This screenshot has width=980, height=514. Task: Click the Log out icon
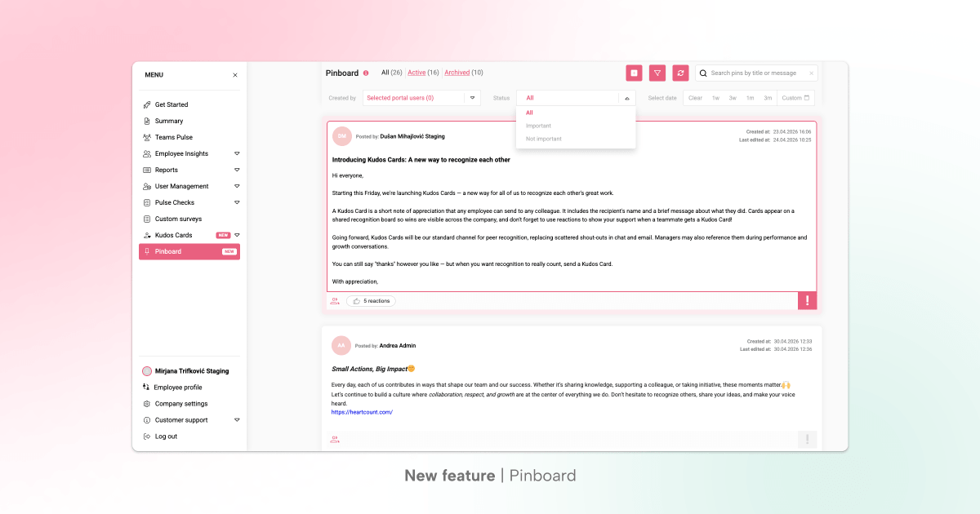pyautogui.click(x=147, y=436)
